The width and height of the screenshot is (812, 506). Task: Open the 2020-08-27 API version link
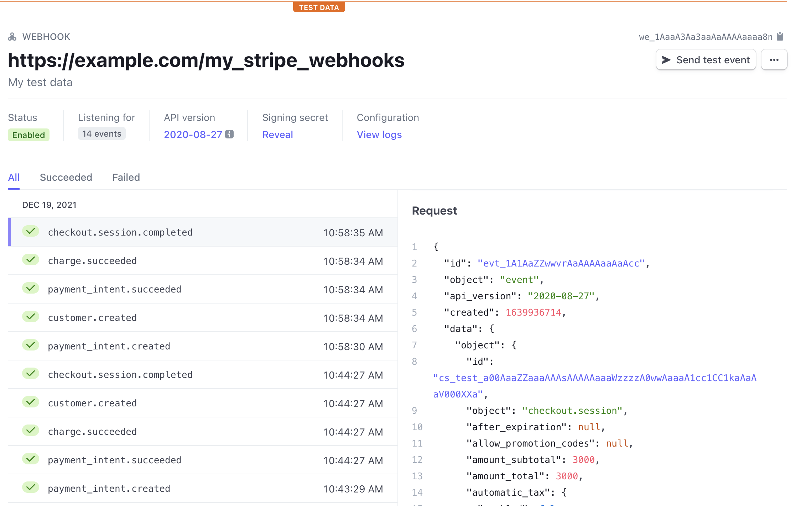coord(193,135)
